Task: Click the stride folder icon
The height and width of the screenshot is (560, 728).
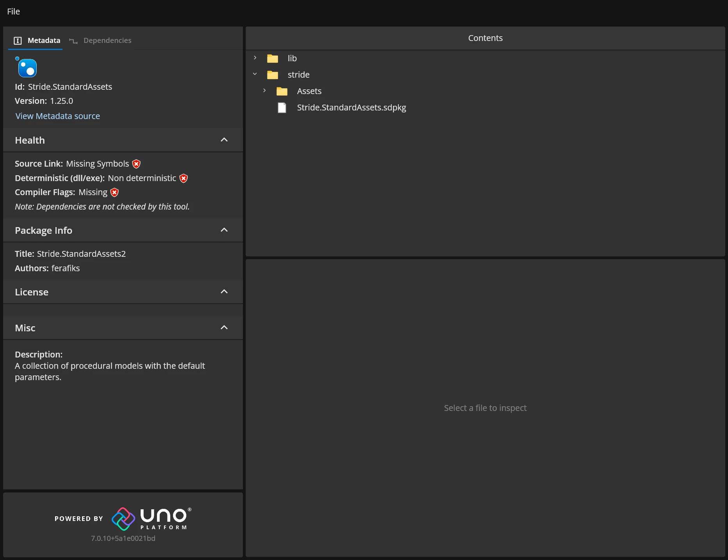Action: [273, 75]
